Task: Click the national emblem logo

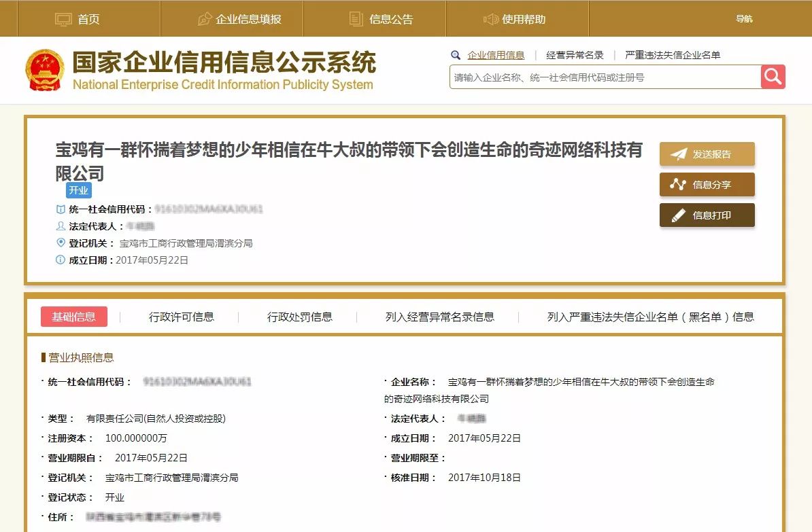Action: point(44,71)
